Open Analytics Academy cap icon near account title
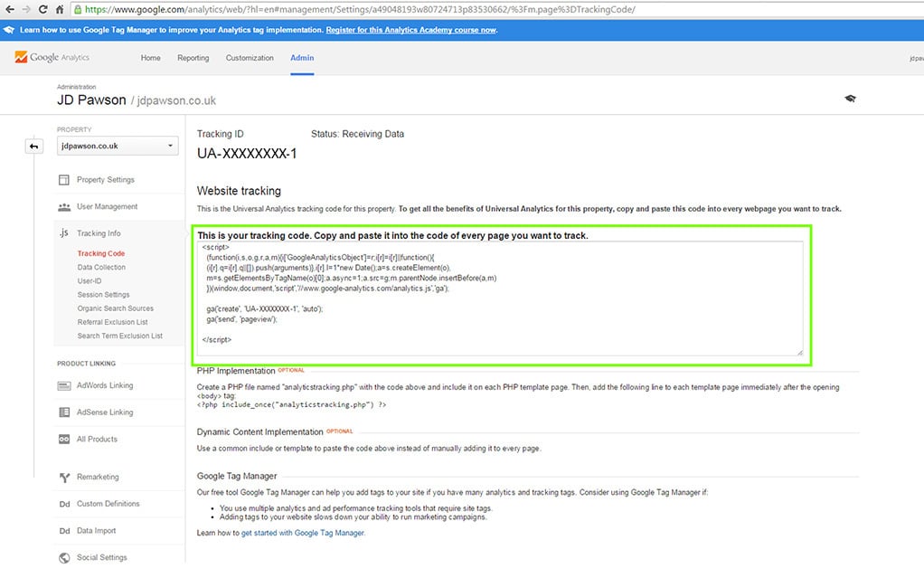This screenshot has width=924, height=578. tap(850, 99)
